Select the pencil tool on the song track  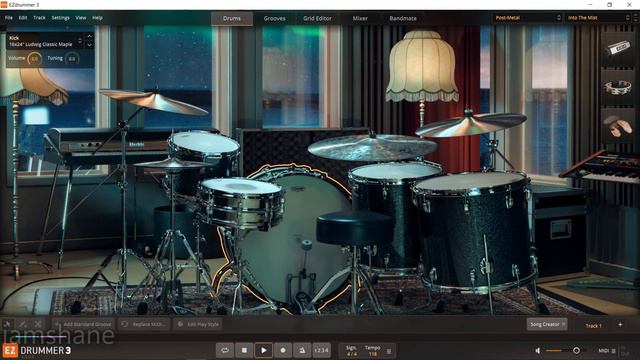(x=23, y=324)
